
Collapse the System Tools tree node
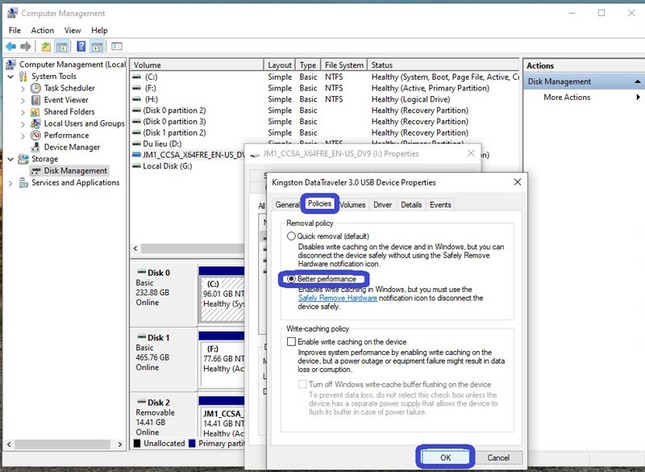point(11,77)
